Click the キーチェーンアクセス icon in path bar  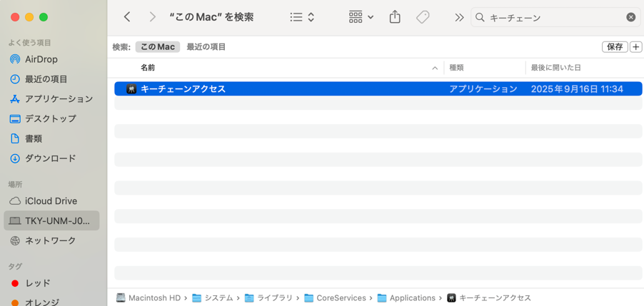(451, 297)
